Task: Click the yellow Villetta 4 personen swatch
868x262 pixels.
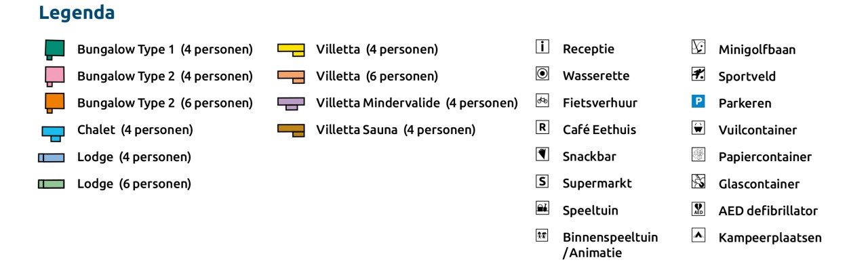Action: pyautogui.click(x=292, y=49)
